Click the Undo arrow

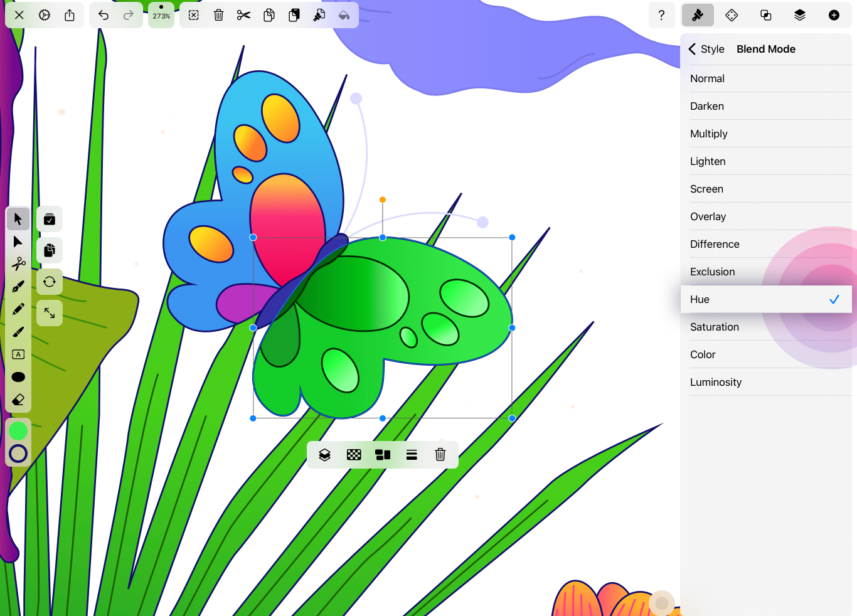coord(104,15)
